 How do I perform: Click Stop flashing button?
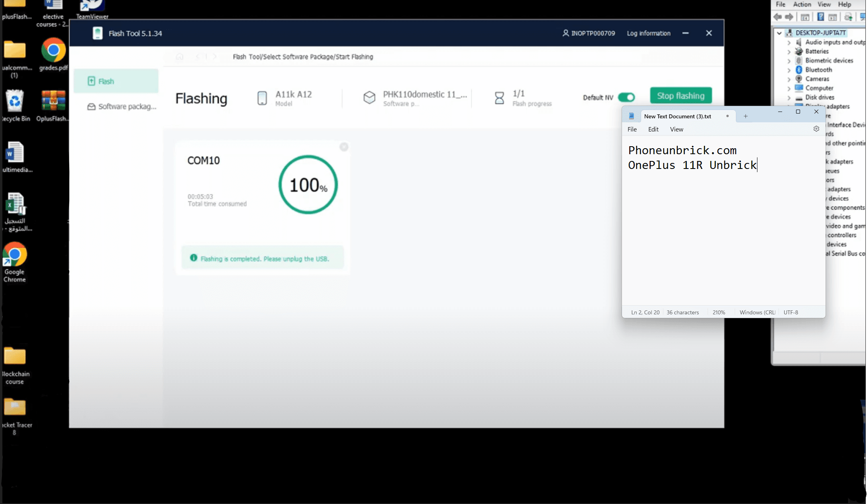681,96
